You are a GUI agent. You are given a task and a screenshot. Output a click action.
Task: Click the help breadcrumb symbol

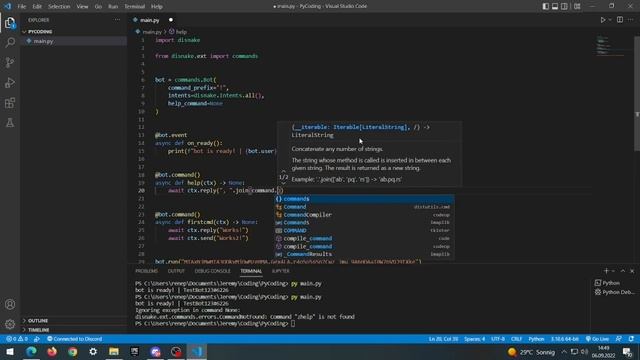[x=178, y=31]
